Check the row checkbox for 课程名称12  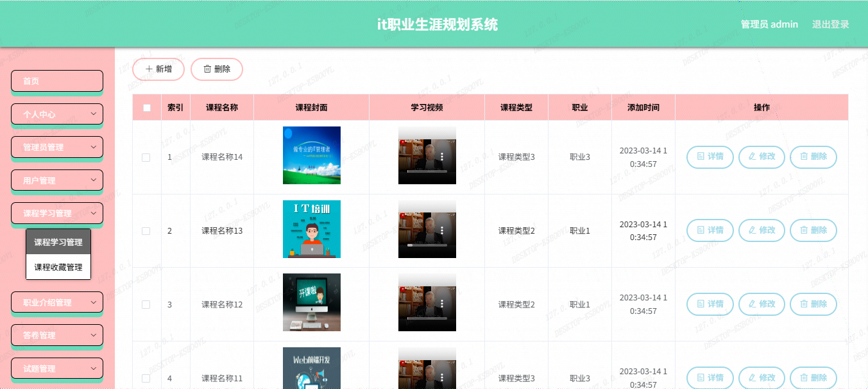pyautogui.click(x=146, y=305)
